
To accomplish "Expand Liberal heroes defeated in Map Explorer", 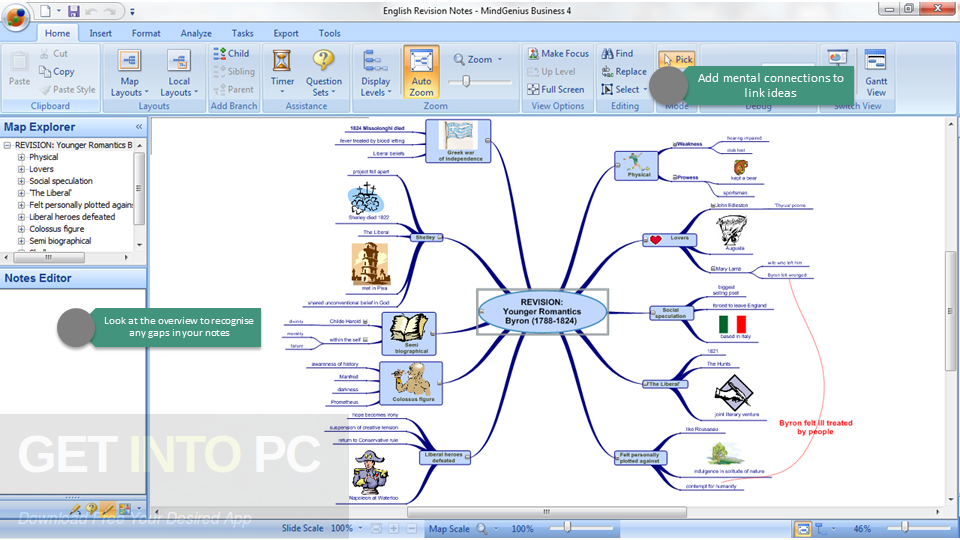I will tap(21, 217).
